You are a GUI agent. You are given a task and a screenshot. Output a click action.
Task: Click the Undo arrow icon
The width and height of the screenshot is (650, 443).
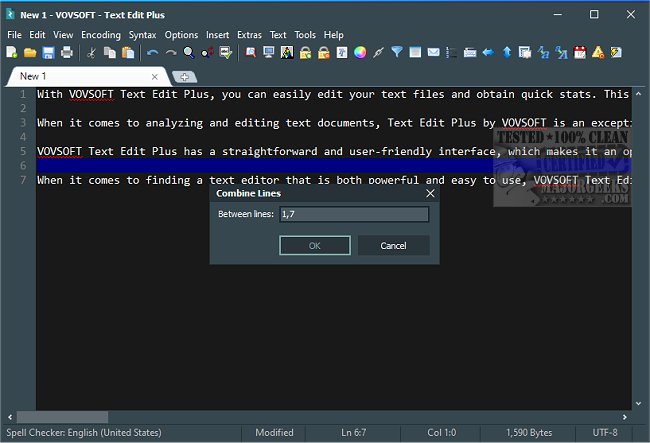[153, 52]
